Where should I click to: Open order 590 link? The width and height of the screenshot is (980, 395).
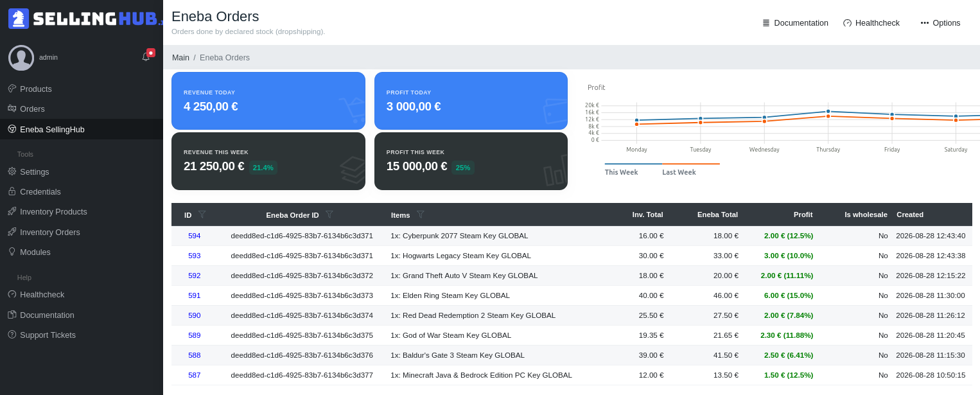pos(194,315)
